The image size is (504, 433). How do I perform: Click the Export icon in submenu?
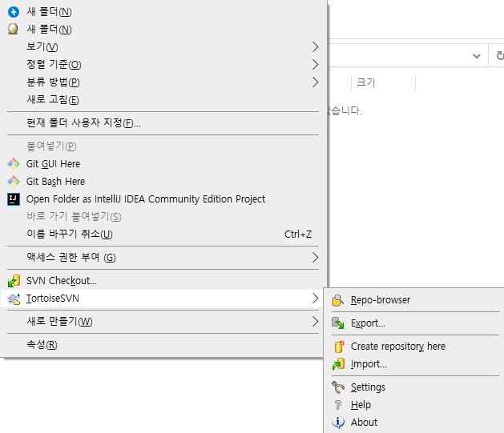click(338, 323)
